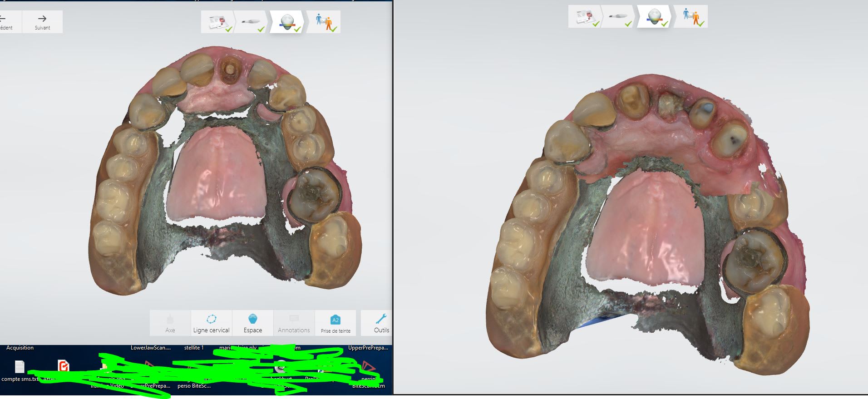Screen dimensions: 868x399
Task: Activate the Espace tool
Action: coord(253,323)
